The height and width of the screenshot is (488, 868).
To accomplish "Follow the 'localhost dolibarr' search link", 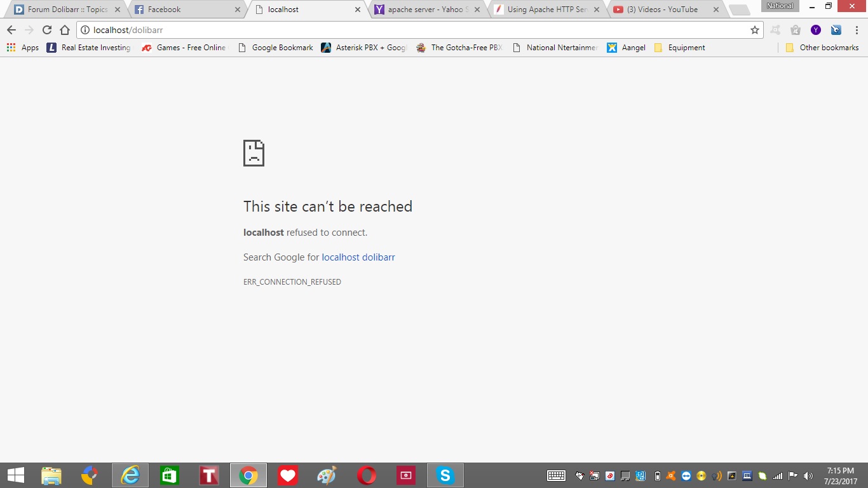I will click(358, 257).
